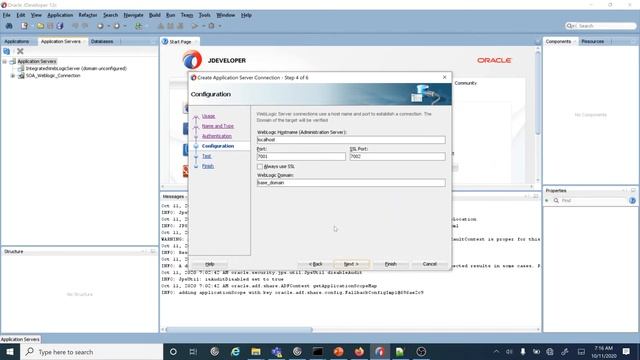This screenshot has height=360, width=640.
Task: Click the Start Page tab help icon
Action: pos(165,42)
